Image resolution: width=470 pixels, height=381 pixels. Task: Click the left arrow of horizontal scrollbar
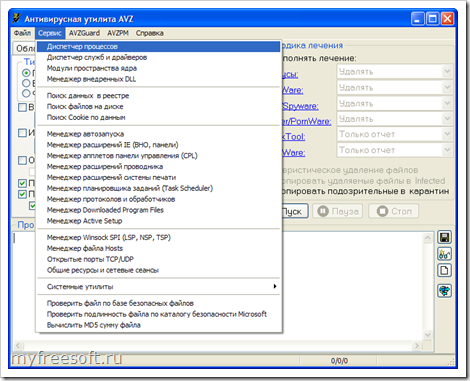[18, 346]
